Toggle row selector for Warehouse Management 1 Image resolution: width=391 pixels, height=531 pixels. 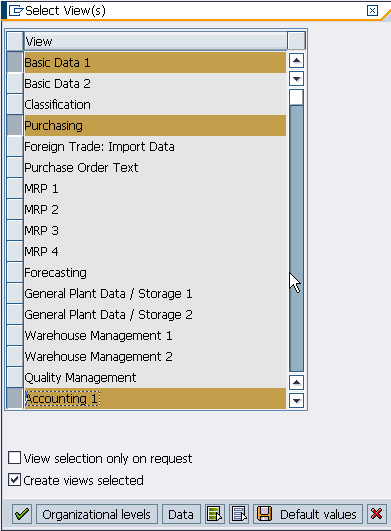tap(15, 335)
